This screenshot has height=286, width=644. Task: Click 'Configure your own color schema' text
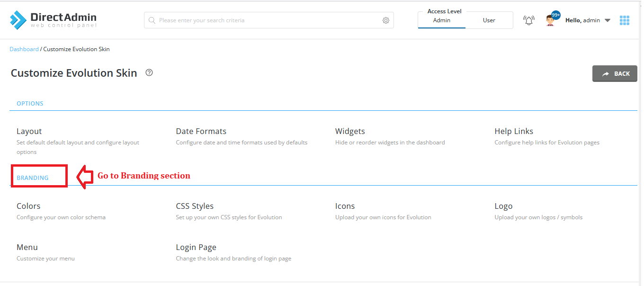(61, 217)
